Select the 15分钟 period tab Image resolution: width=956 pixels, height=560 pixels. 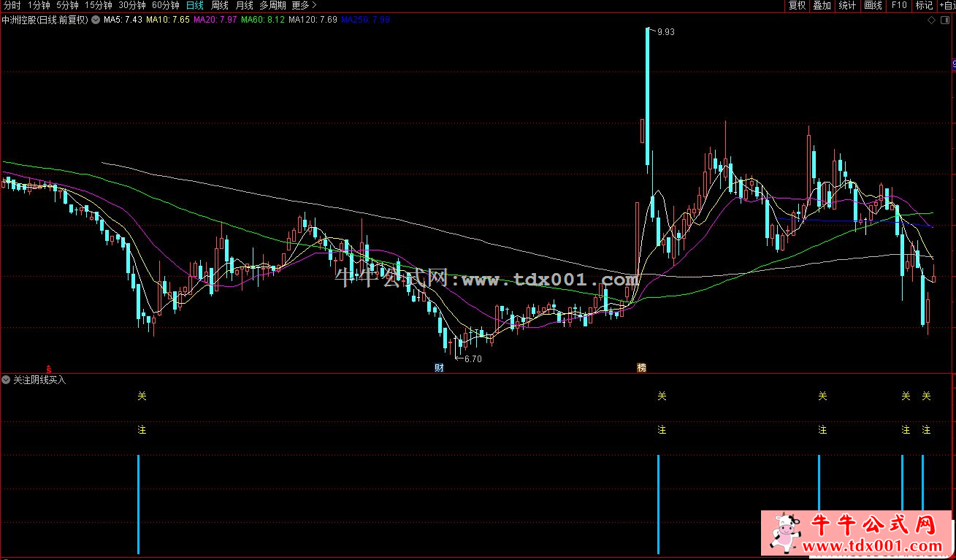[x=99, y=5]
